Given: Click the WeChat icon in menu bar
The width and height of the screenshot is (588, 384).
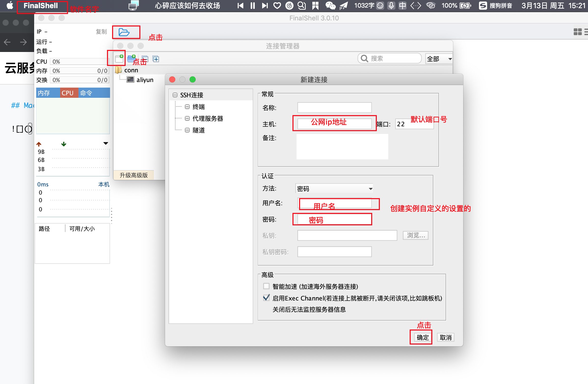Looking at the screenshot, I should click(330, 6).
